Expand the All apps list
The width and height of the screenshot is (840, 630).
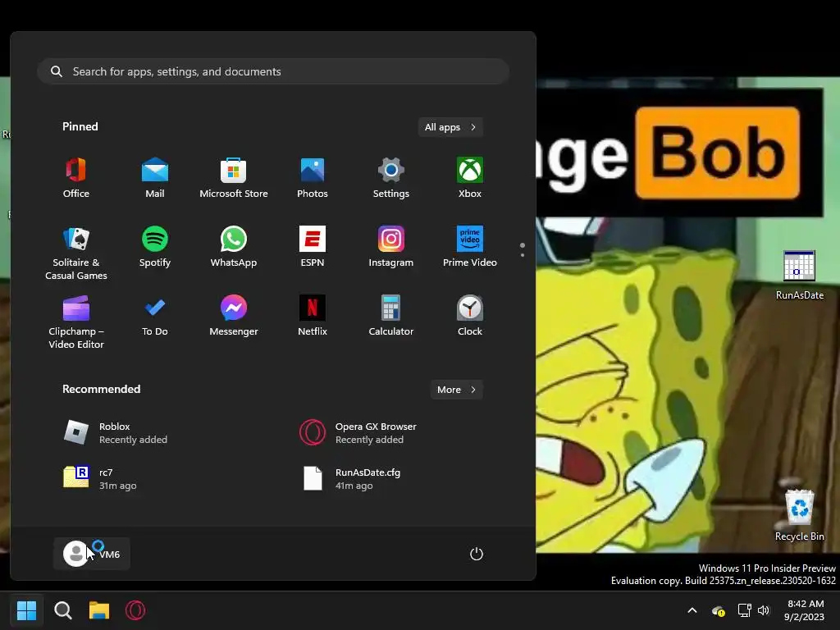[x=450, y=127]
